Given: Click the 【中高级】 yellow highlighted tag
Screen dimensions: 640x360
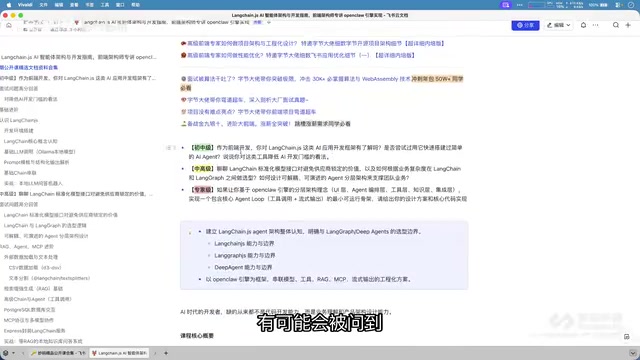Looking at the screenshot, I should [x=202, y=169].
